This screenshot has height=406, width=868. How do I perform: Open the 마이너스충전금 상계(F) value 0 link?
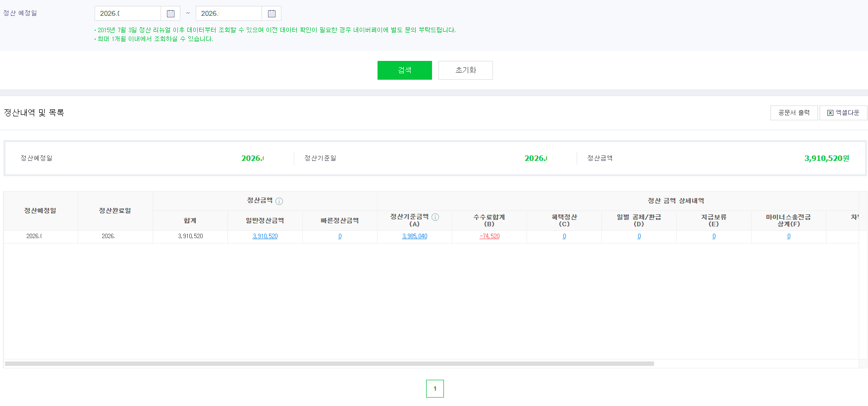[789, 236]
